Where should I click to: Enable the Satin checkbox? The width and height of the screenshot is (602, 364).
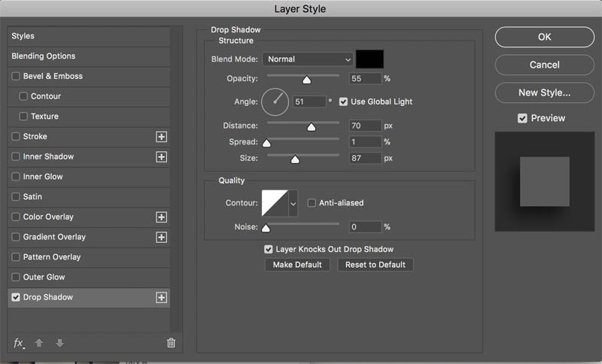coord(16,196)
